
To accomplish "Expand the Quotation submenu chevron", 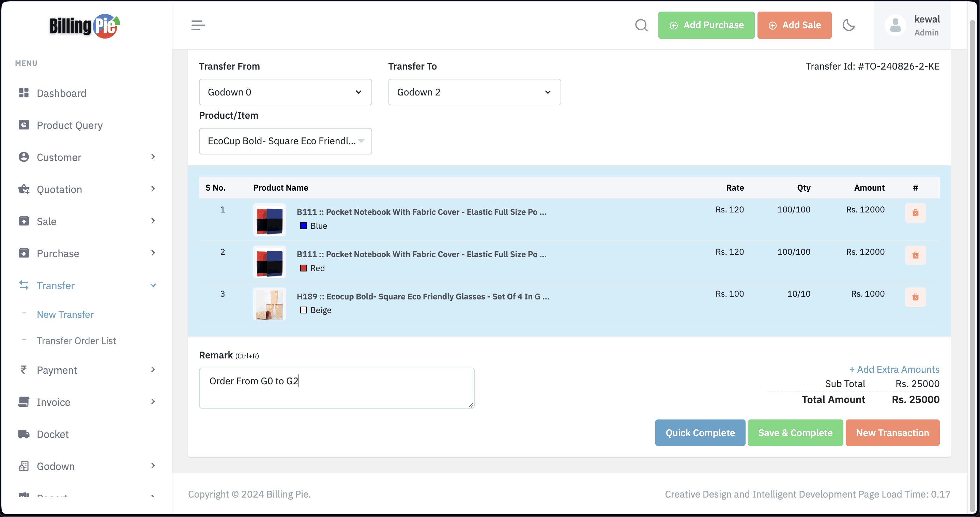I will [153, 189].
